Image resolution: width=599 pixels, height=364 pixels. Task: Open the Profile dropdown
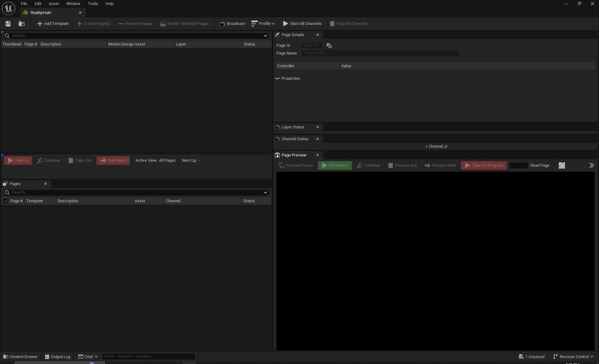click(263, 24)
